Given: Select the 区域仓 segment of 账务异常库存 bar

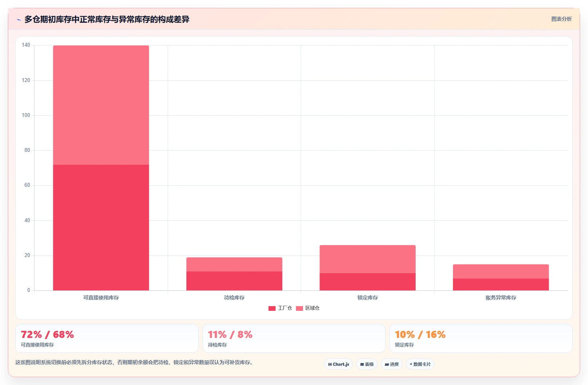Looking at the screenshot, I should click(501, 272).
